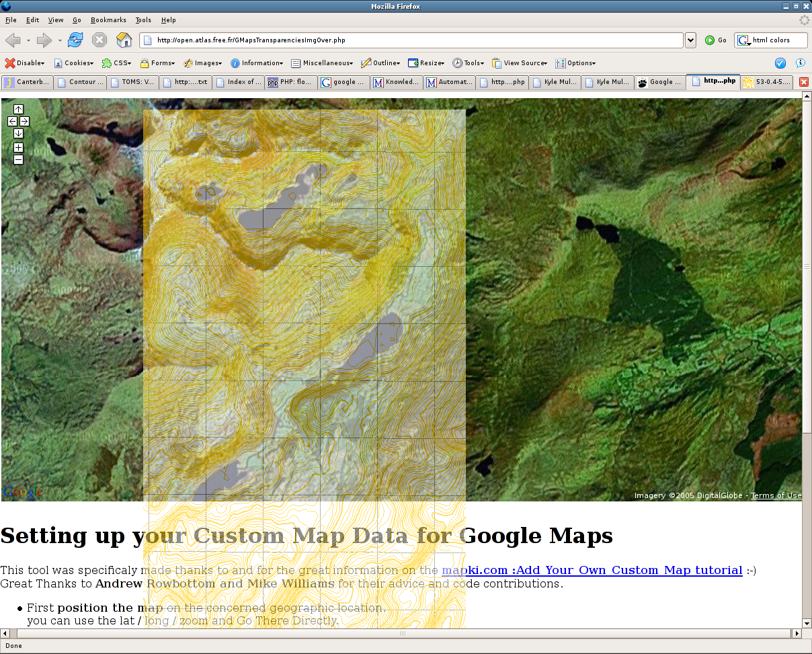
Task: Click the vertical scrollbar up arrow
Action: (807, 95)
